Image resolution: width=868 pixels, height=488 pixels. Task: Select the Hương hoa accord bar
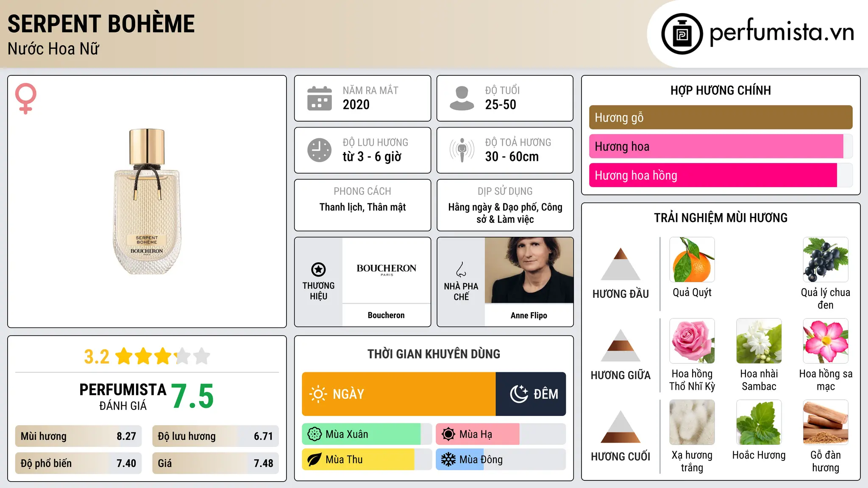721,146
